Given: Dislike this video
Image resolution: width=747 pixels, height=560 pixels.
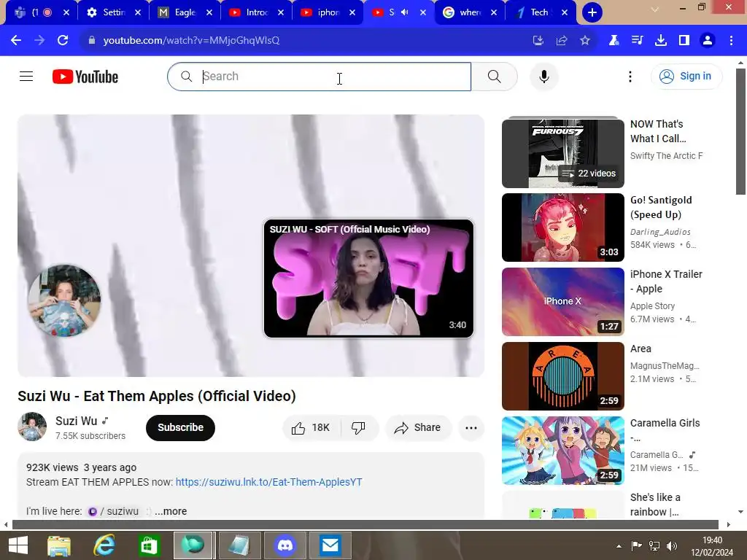Looking at the screenshot, I should [x=359, y=427].
